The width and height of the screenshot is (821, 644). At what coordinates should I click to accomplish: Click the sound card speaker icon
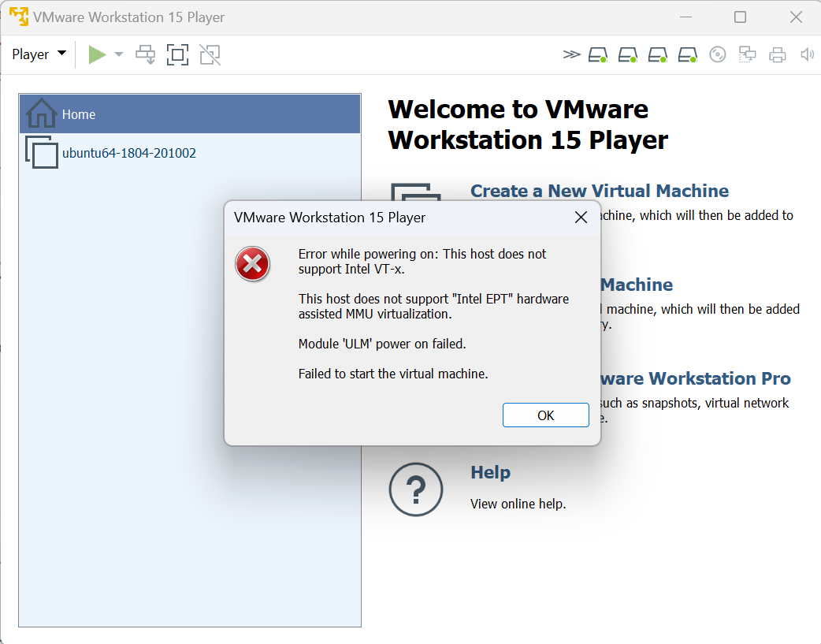pos(807,54)
